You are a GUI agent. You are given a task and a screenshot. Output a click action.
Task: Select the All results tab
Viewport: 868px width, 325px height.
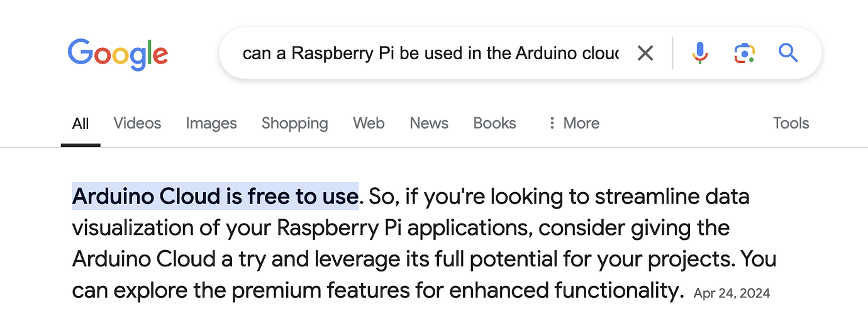pyautogui.click(x=81, y=123)
